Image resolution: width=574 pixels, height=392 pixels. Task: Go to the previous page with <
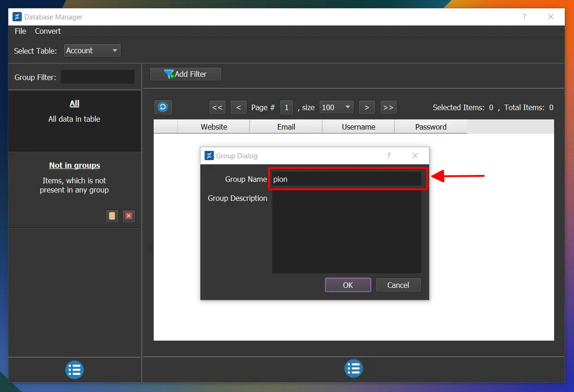coord(238,107)
